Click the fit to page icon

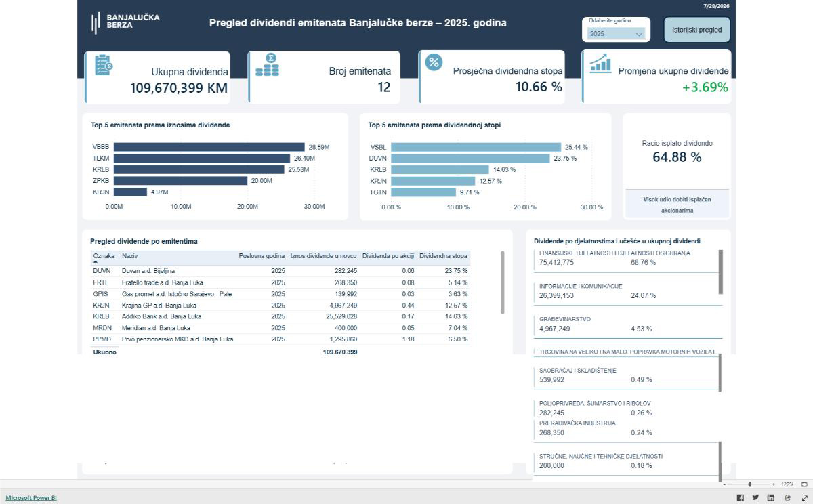coord(804,484)
